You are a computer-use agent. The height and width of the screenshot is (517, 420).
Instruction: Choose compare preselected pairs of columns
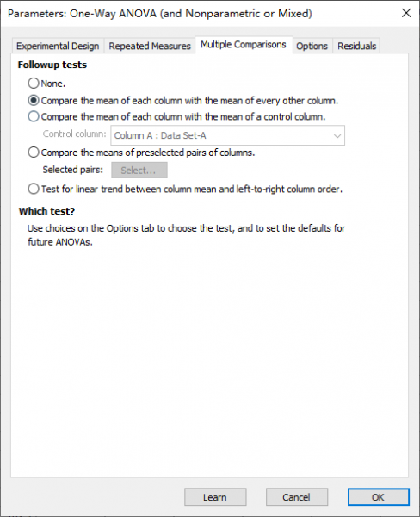(x=34, y=153)
